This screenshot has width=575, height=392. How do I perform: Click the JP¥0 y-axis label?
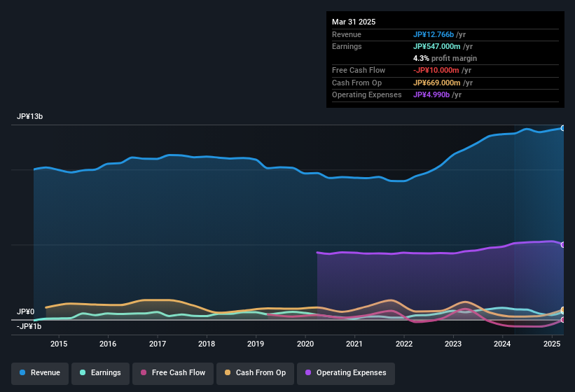coord(26,311)
